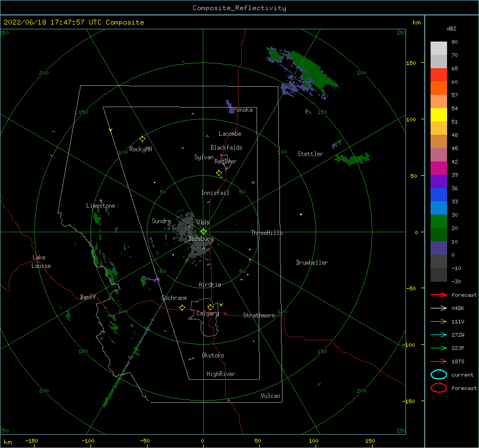479x448 pixels.
Task: Click the red forecast arrow legend icon
Action: click(x=439, y=295)
